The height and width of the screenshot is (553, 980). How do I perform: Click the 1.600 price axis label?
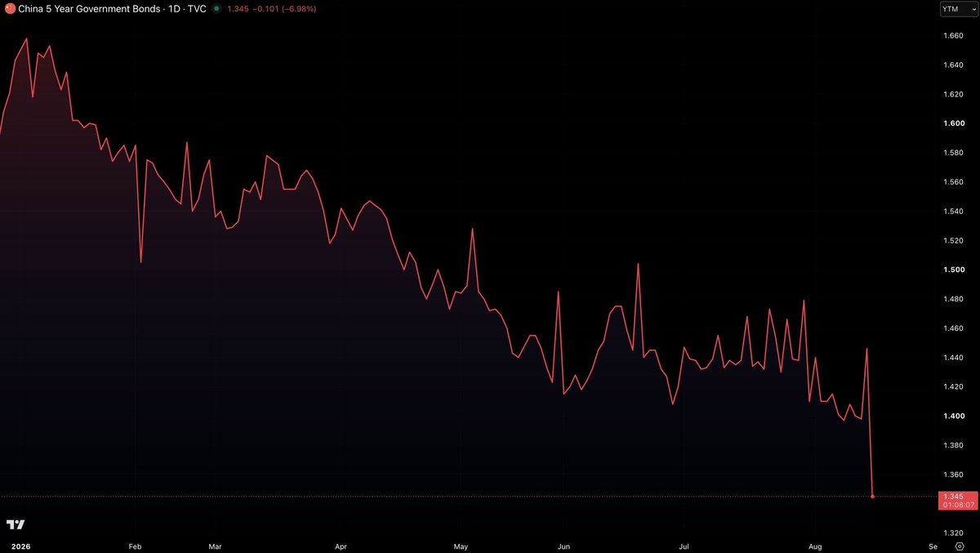954,123
